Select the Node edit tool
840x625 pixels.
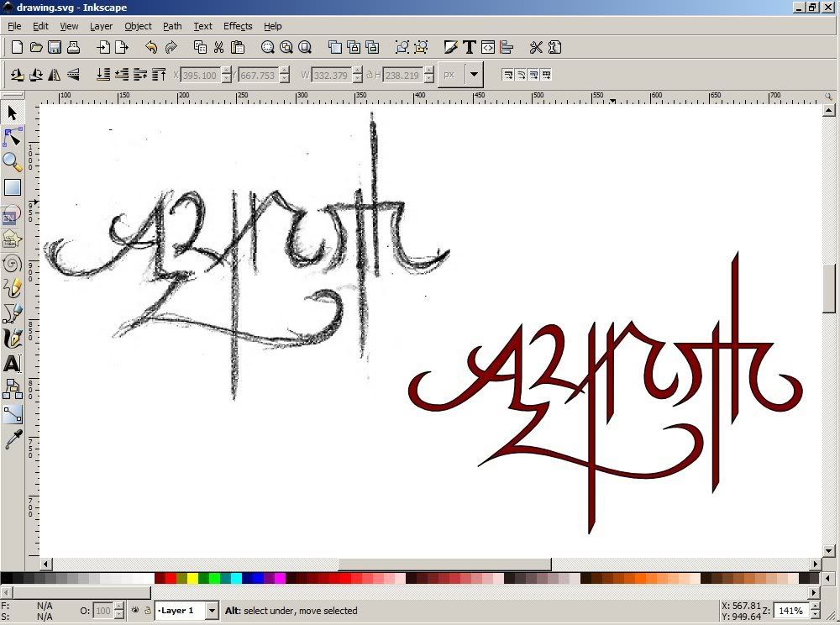click(x=12, y=137)
